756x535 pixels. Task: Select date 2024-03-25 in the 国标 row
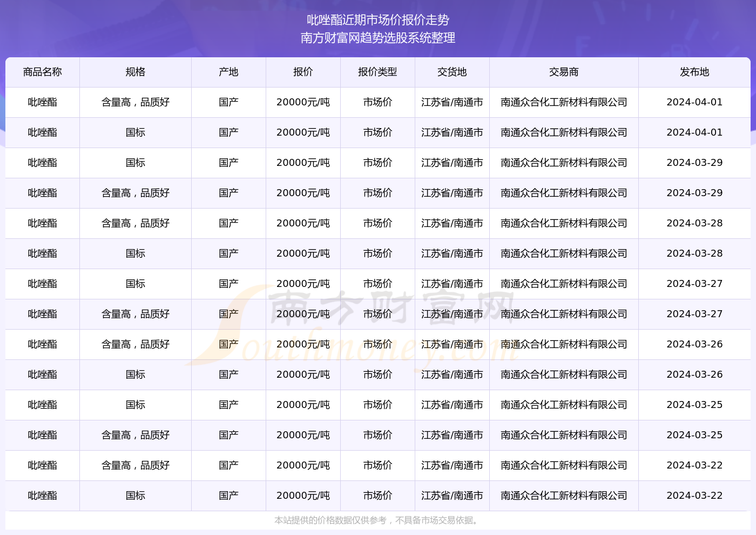coord(694,405)
